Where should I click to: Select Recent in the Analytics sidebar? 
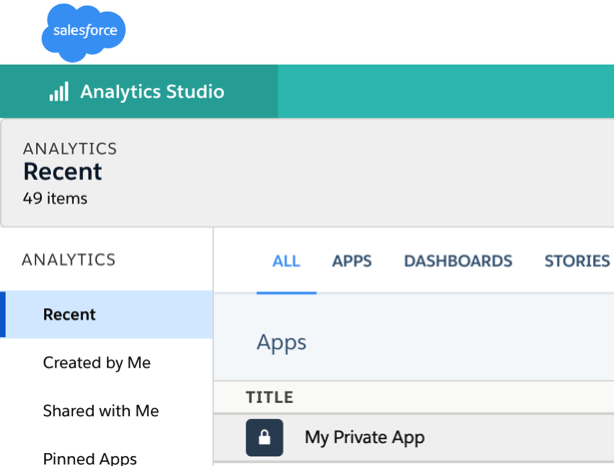click(x=106, y=314)
